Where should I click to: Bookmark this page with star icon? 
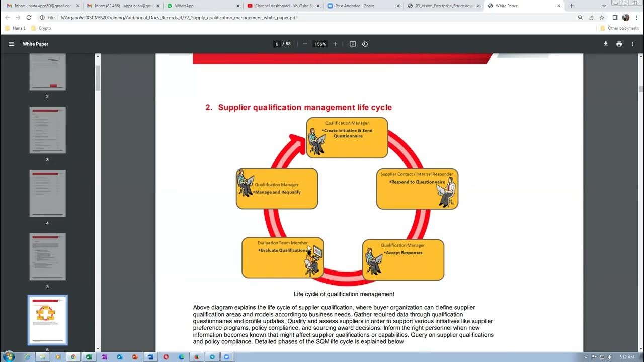click(x=601, y=17)
